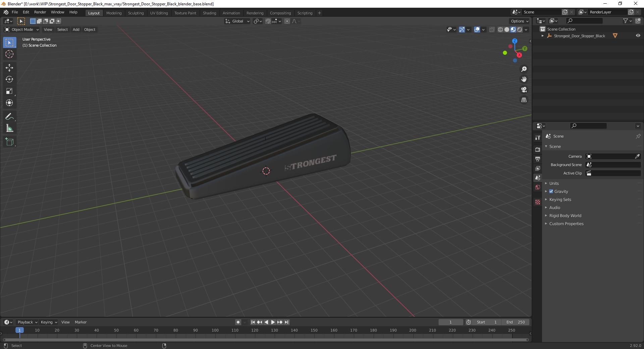Select the Scale tool
The width and height of the screenshot is (644, 349).
tap(9, 91)
